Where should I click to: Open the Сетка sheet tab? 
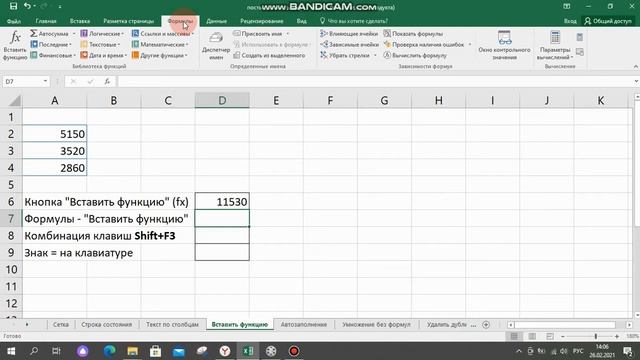60,325
